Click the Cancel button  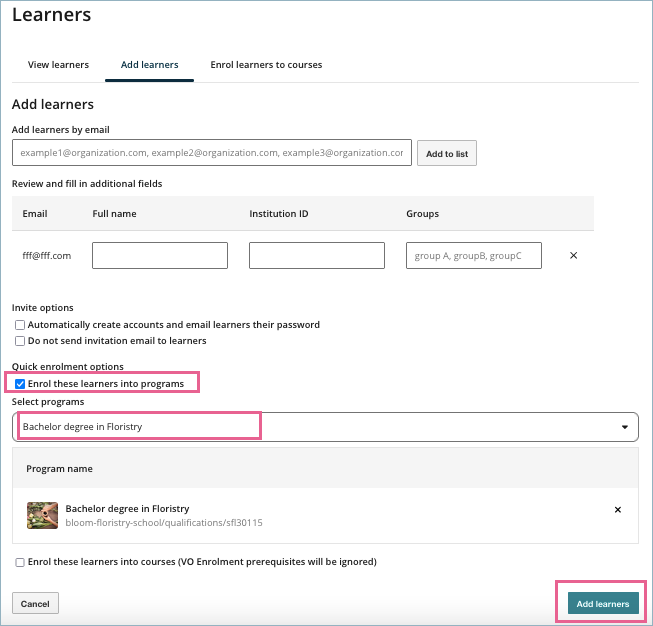[35, 604]
